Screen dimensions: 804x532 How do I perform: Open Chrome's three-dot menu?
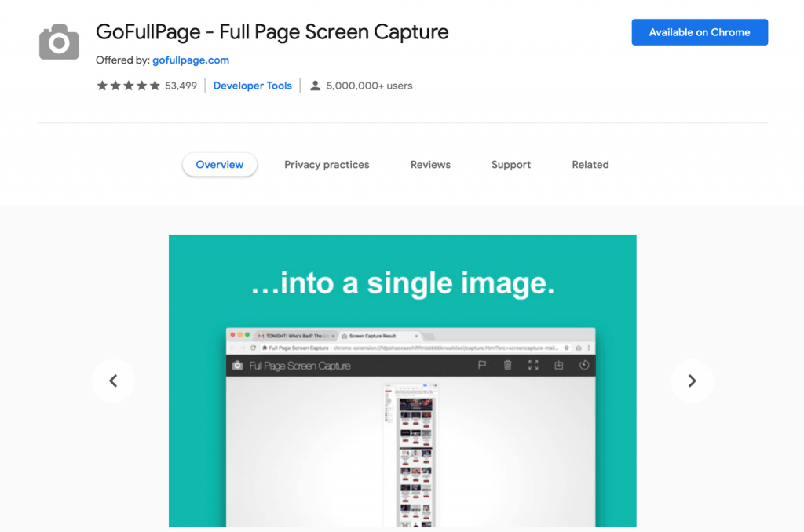(590, 348)
